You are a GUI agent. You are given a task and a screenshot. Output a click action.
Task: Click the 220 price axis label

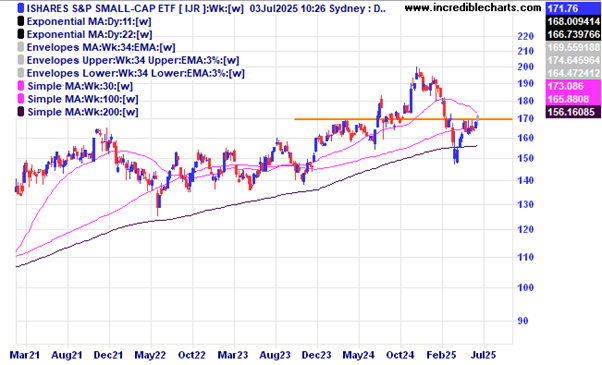pyautogui.click(x=526, y=36)
